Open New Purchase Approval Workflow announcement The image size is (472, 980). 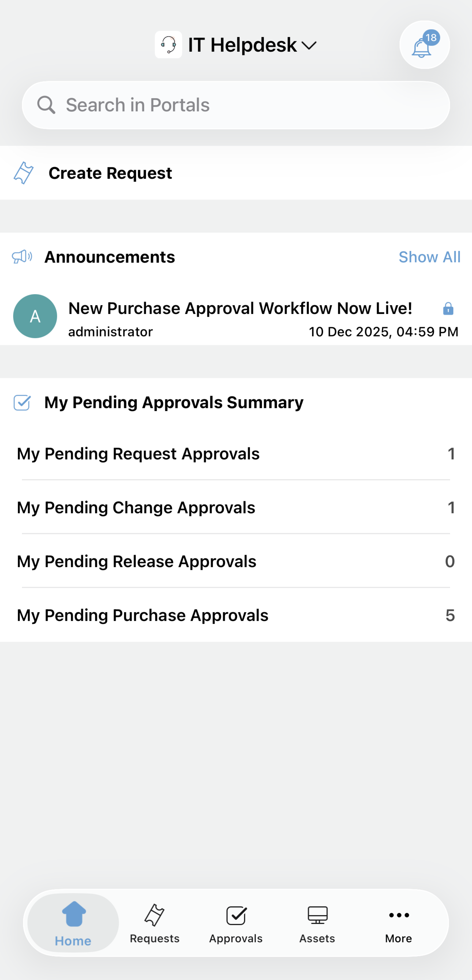pyautogui.click(x=240, y=308)
